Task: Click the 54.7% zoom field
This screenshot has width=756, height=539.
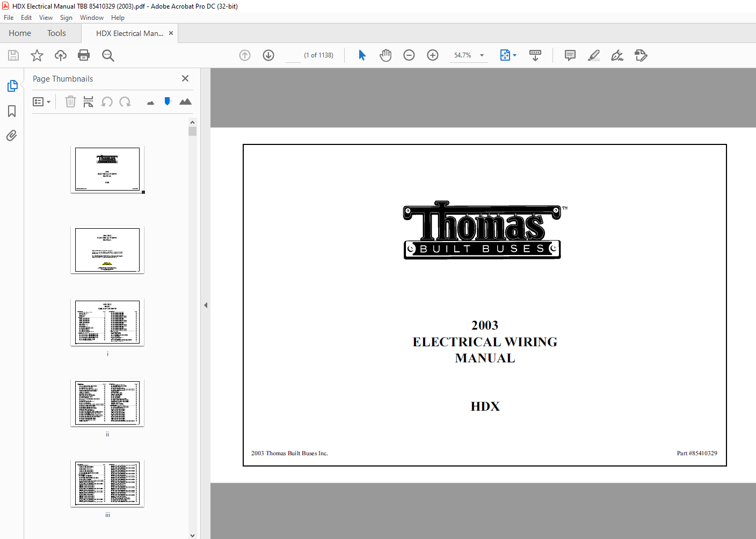Action: [x=462, y=55]
